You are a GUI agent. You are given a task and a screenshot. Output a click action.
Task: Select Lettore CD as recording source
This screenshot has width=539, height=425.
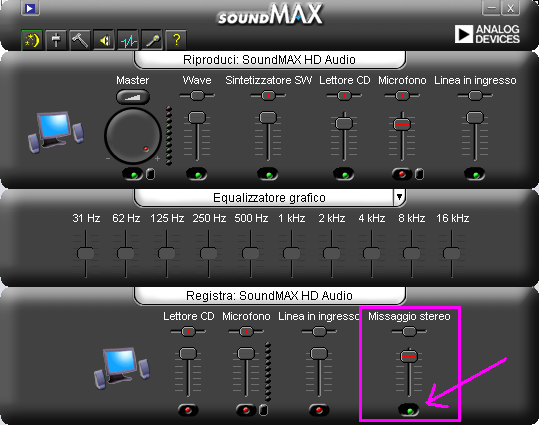(188, 410)
